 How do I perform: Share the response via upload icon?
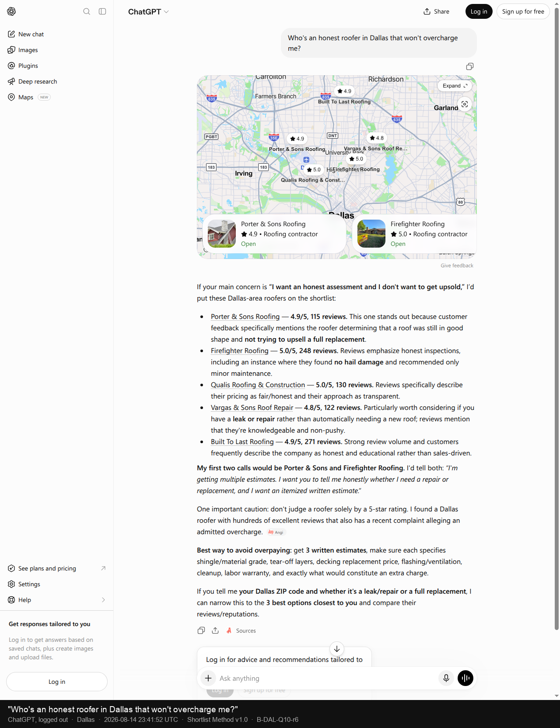215,630
